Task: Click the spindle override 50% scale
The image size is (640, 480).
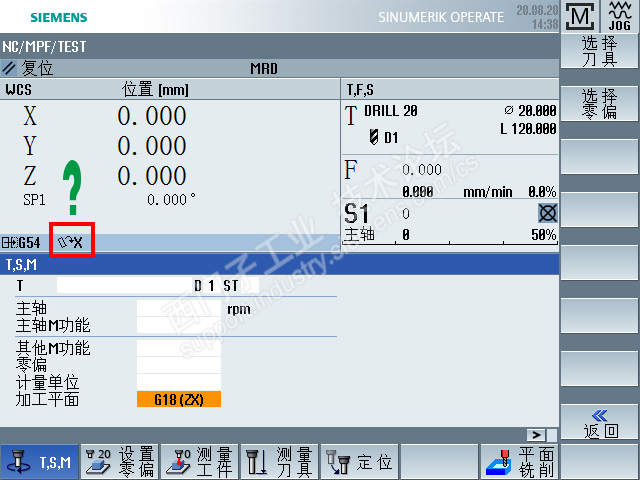Action: click(x=450, y=242)
